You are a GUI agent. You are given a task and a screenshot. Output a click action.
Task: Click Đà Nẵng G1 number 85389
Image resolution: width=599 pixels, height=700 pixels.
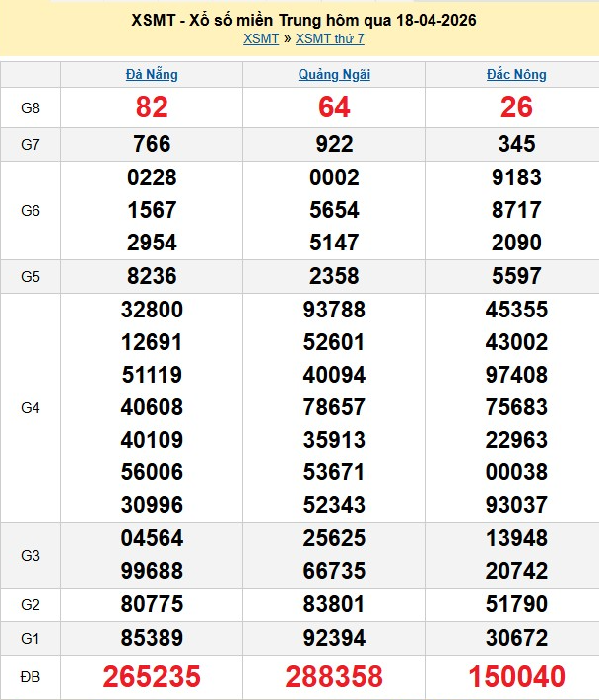coord(152,637)
